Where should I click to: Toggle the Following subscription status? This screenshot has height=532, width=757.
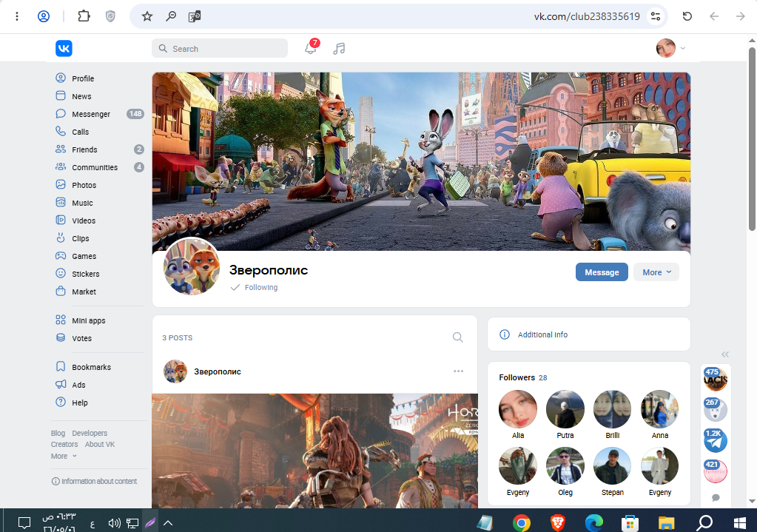point(255,287)
